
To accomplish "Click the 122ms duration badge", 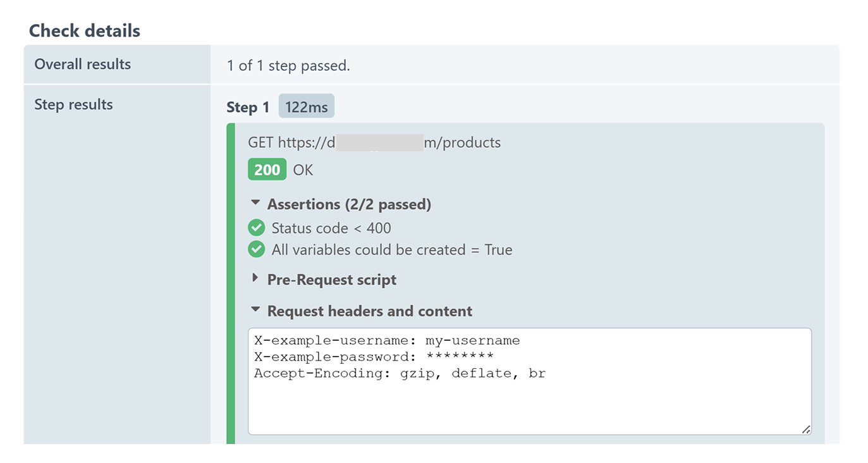I will coord(306,107).
